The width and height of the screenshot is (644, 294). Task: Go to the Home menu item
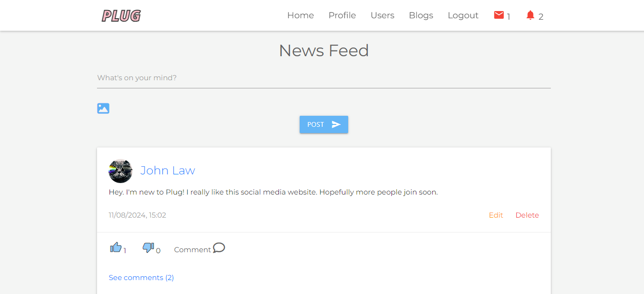pos(301,15)
